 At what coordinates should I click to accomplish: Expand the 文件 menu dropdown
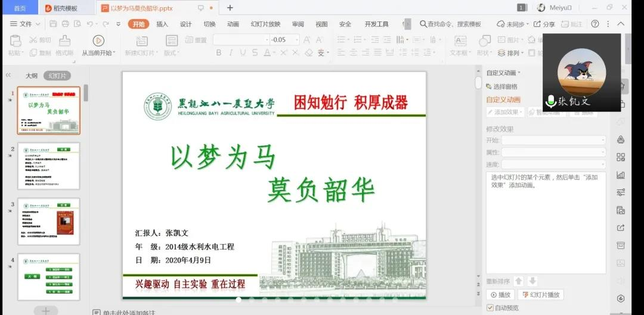25,24
